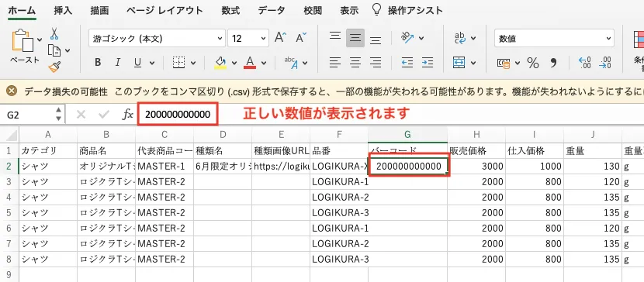Screen dimensions: 644x282
Task: Toggle bold formatting
Action: click(x=98, y=62)
